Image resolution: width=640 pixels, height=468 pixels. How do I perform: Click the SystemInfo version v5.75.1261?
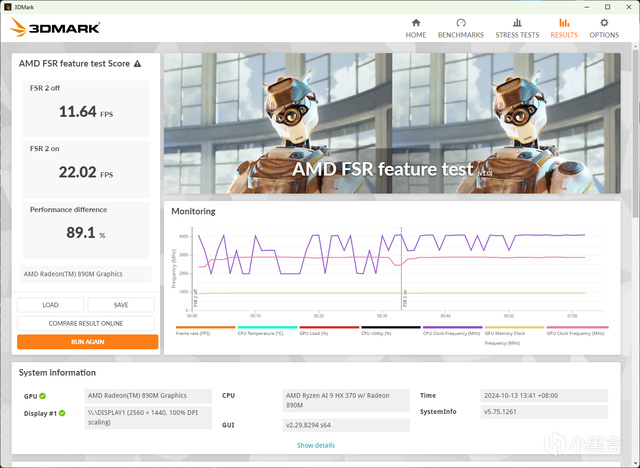click(x=544, y=412)
